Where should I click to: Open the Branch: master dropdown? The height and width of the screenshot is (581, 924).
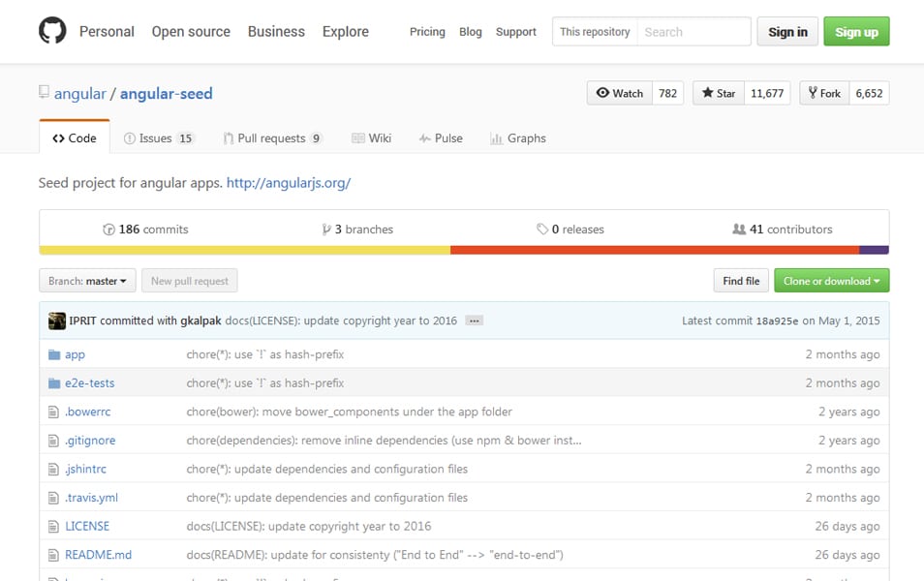coord(87,281)
